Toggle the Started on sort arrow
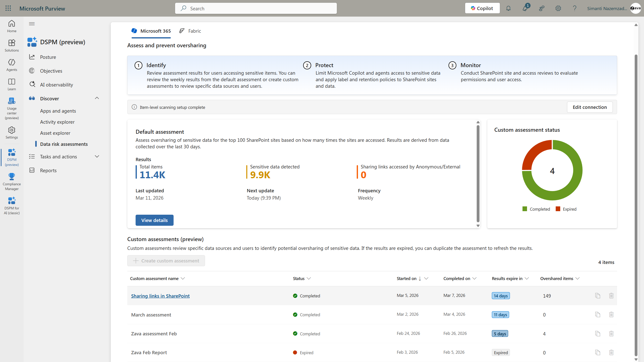 420,279
